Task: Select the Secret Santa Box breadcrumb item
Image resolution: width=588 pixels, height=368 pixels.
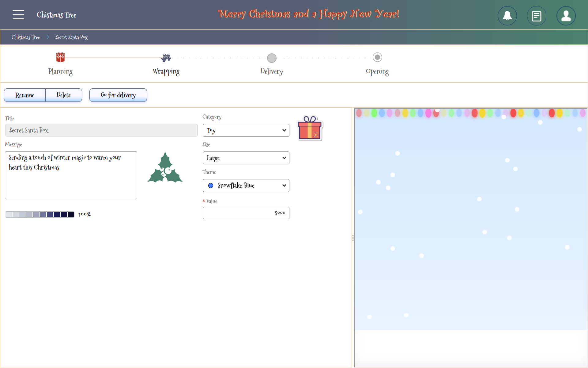Action: [71, 37]
